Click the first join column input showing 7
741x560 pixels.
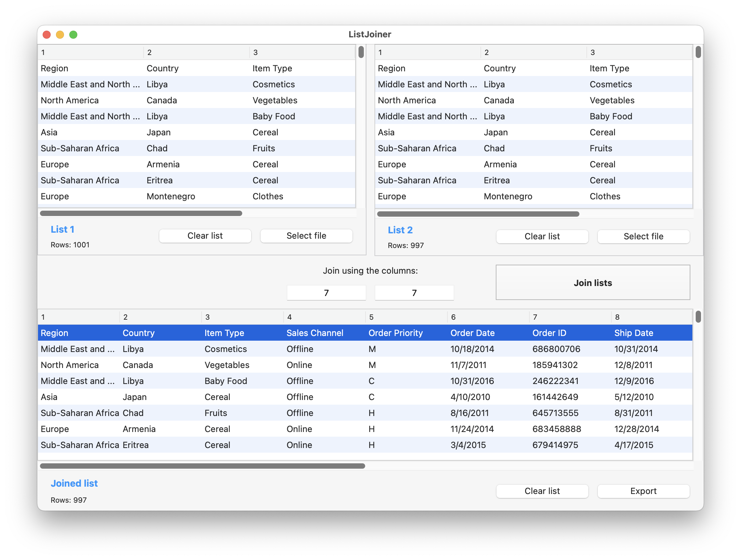[x=326, y=292]
